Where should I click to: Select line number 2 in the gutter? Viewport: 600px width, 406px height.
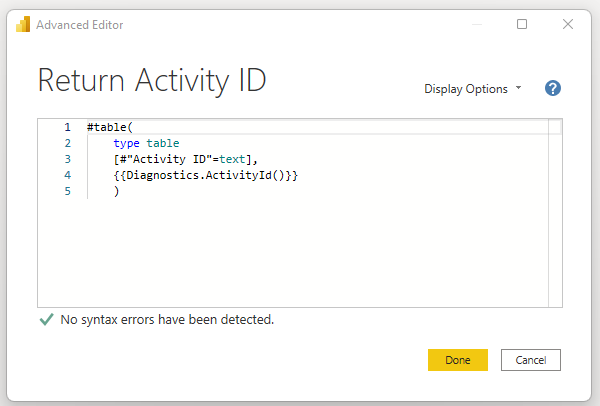pos(68,143)
